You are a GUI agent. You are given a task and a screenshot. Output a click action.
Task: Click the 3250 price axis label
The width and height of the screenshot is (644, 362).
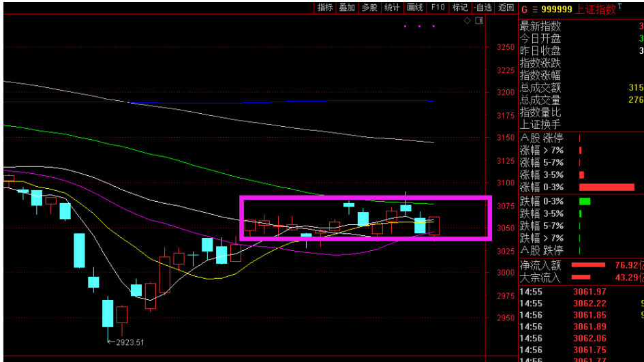(506, 47)
